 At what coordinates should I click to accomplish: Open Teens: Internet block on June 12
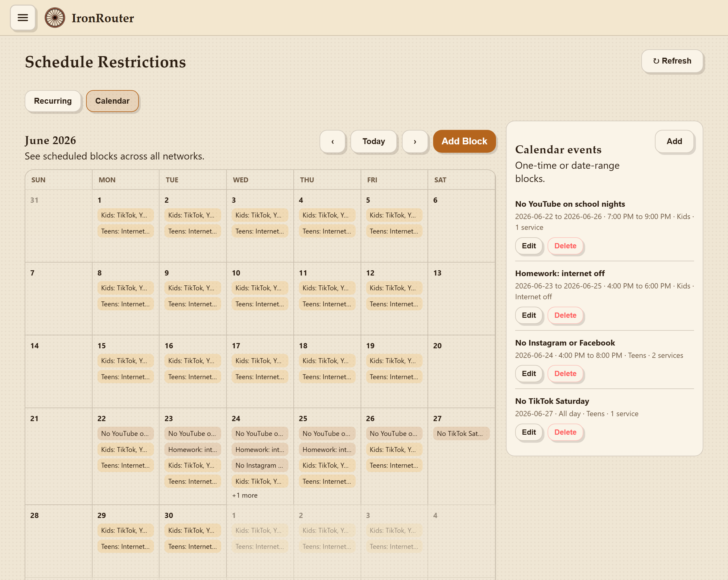pos(394,304)
